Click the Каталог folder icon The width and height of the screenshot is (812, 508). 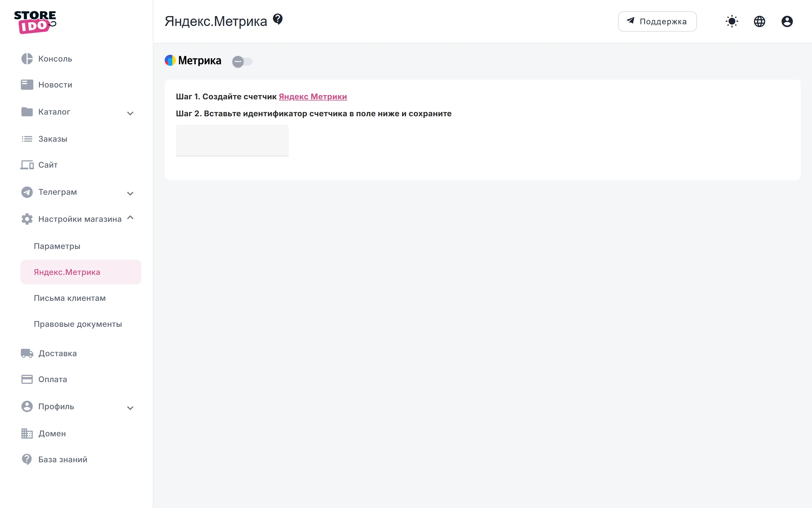tap(27, 111)
